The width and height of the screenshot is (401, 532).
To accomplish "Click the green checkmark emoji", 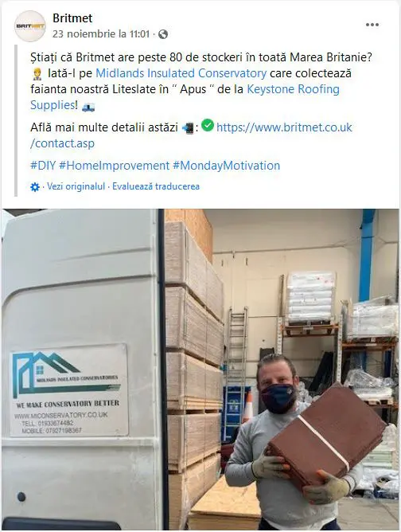I will 208,126.
